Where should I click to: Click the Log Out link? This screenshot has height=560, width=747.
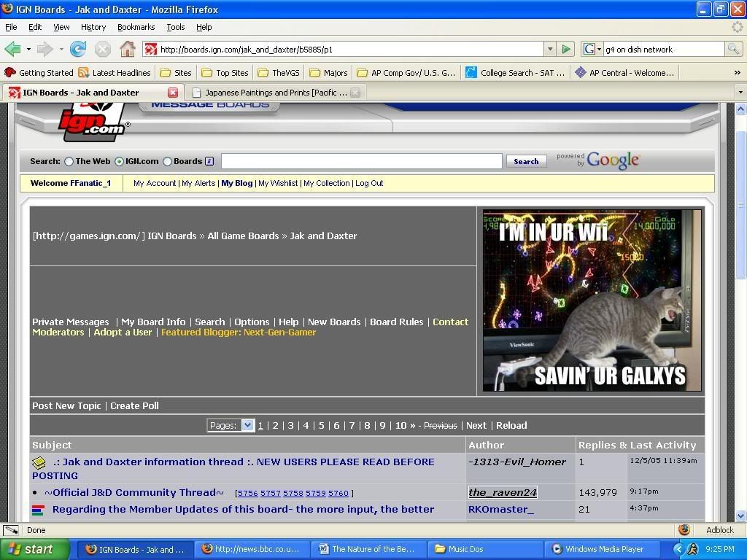[369, 183]
